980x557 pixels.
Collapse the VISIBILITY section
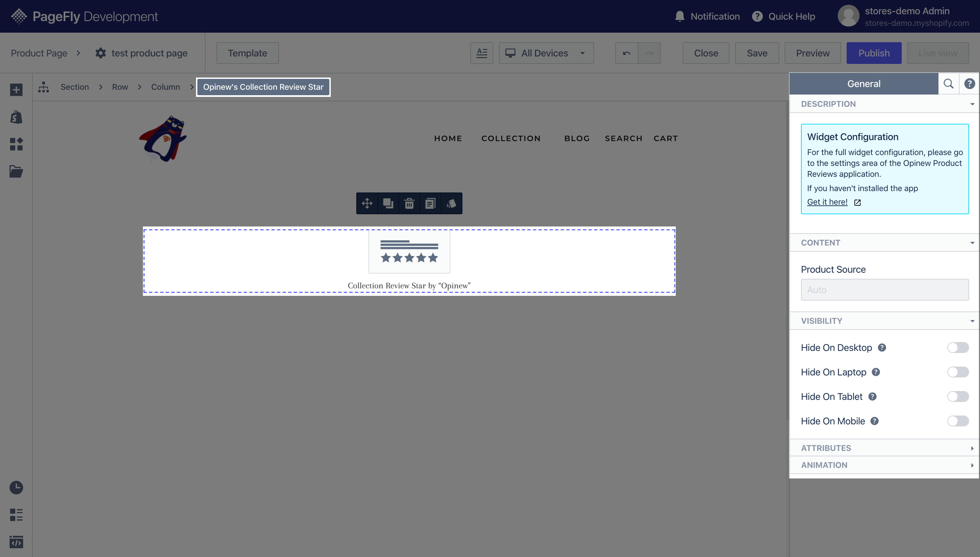click(884, 321)
